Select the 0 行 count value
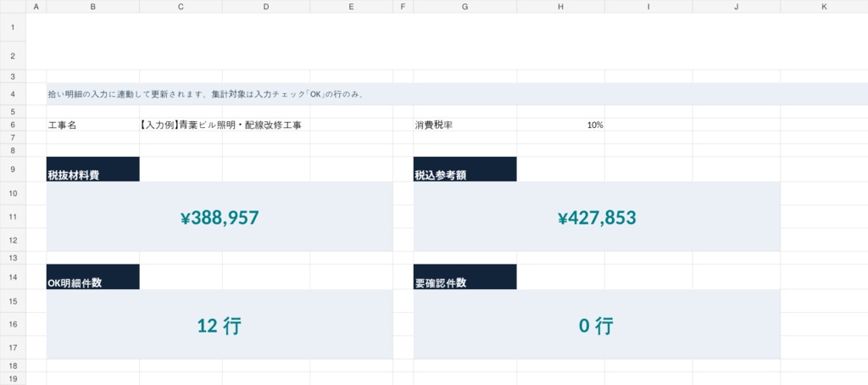The width and height of the screenshot is (868, 385). tap(597, 324)
